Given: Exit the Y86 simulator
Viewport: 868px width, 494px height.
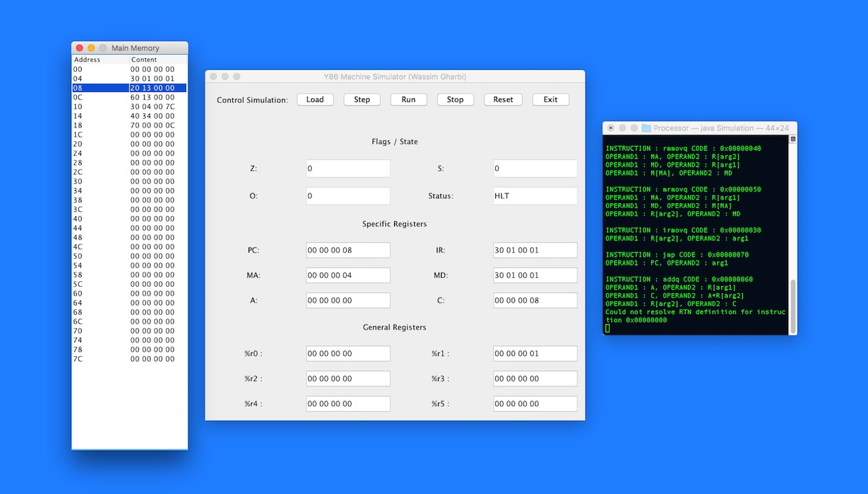Looking at the screenshot, I should pyautogui.click(x=550, y=99).
